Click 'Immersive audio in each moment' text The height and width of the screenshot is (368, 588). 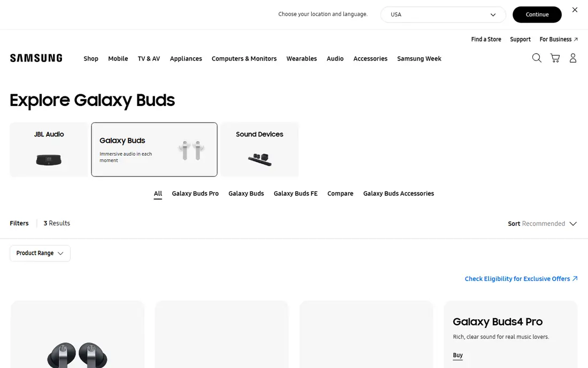tap(126, 157)
